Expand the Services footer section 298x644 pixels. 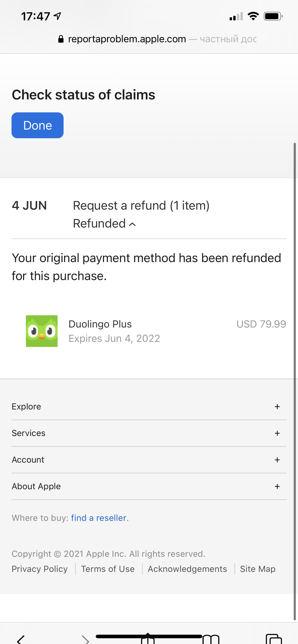277,433
